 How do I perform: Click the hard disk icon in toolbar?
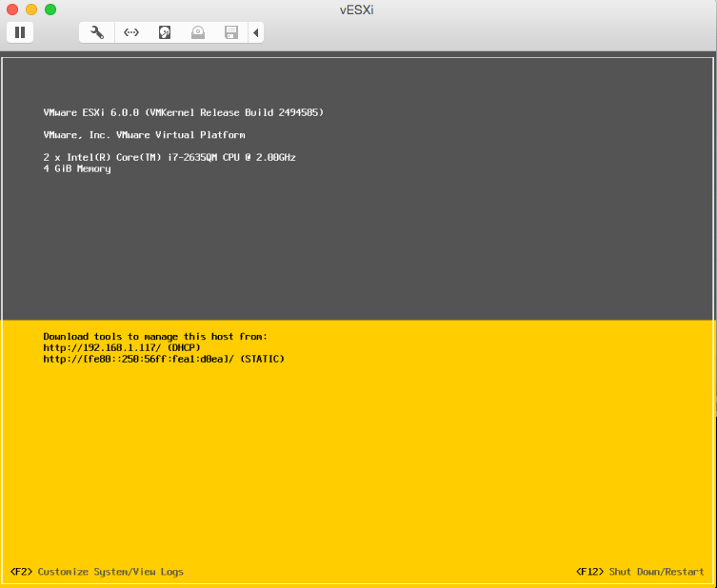(x=165, y=32)
